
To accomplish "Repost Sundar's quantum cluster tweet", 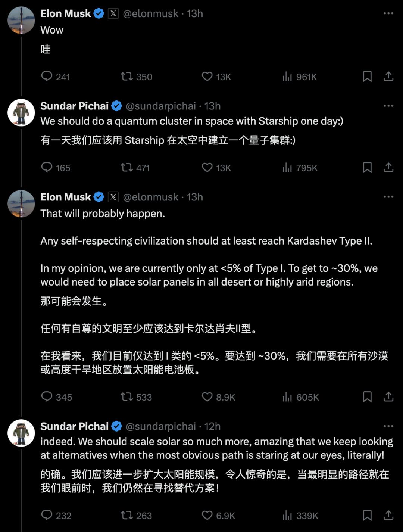I will point(127,168).
